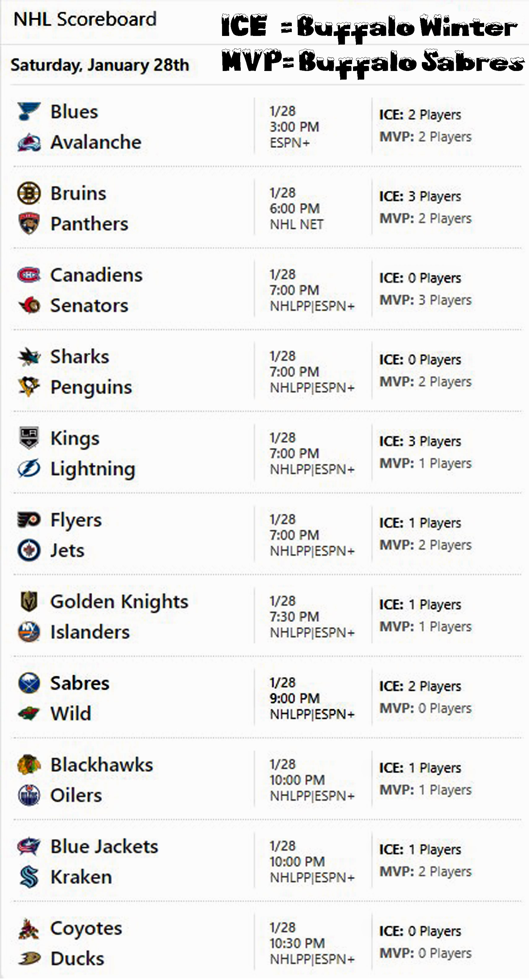
Task: Click the Tampa Bay Lightning logo
Action: [x=28, y=468]
